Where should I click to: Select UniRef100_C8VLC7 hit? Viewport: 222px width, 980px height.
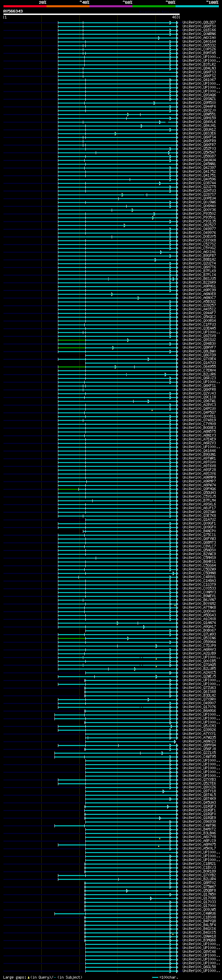199,546
